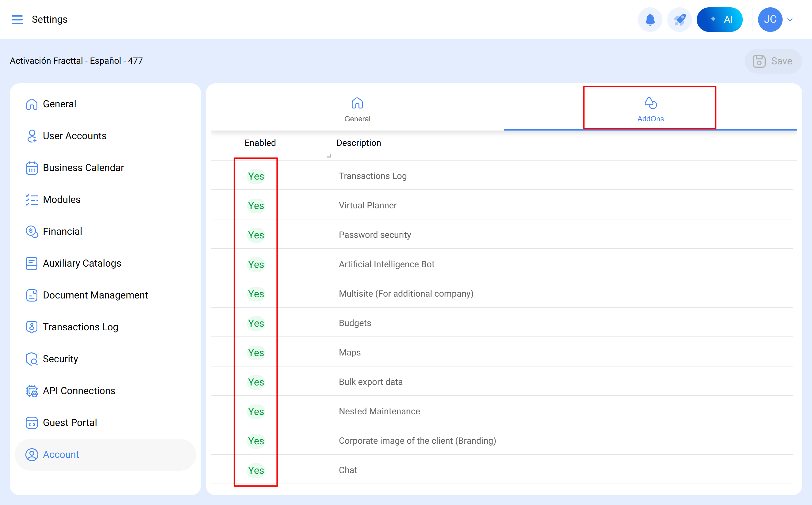Image resolution: width=812 pixels, height=505 pixels.
Task: Select the User Accounts icon in sidebar
Action: [x=32, y=136]
